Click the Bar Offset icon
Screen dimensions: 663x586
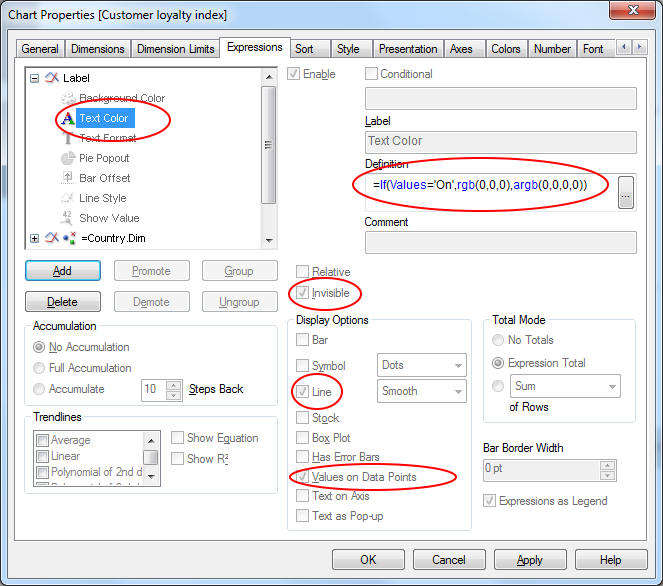point(67,178)
